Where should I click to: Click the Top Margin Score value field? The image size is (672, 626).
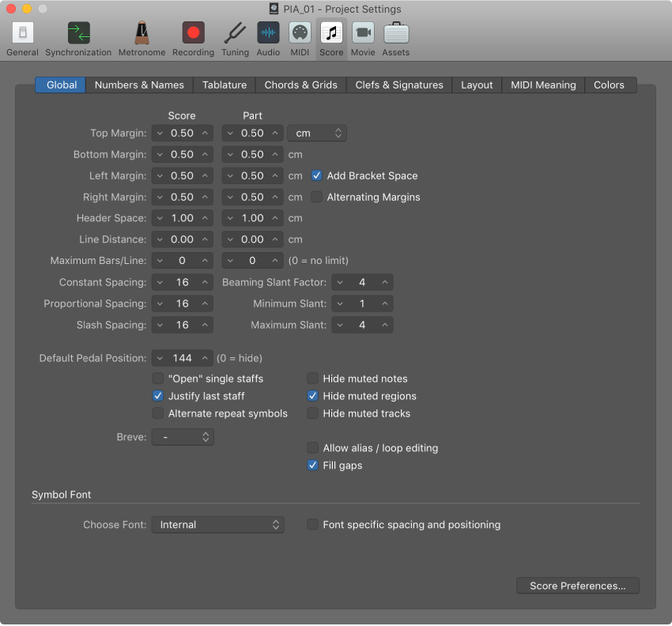click(x=183, y=133)
